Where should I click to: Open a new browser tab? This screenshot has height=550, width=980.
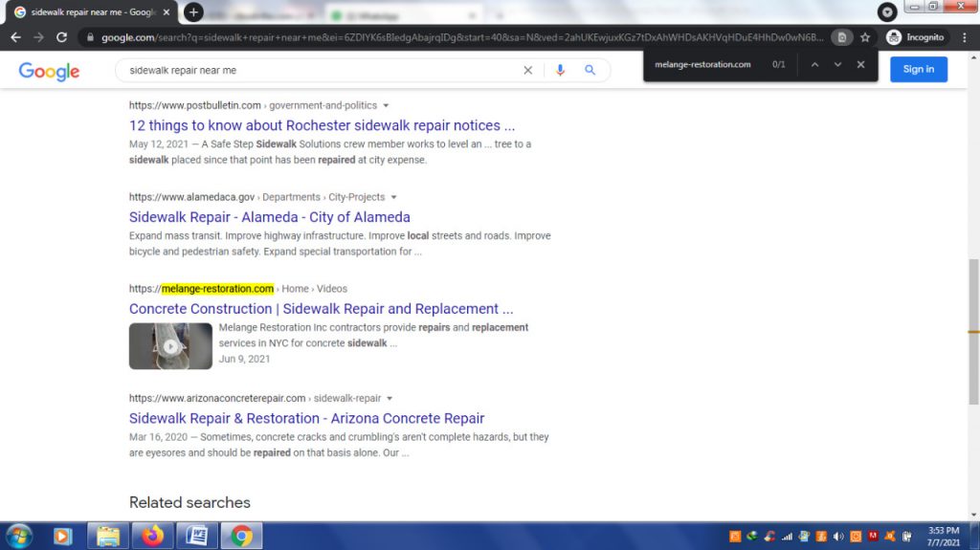[x=193, y=11]
